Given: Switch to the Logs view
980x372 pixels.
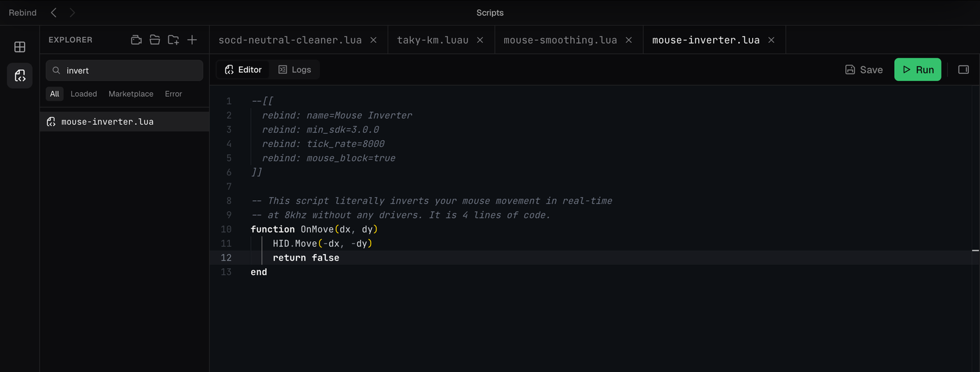Looking at the screenshot, I should 295,70.
